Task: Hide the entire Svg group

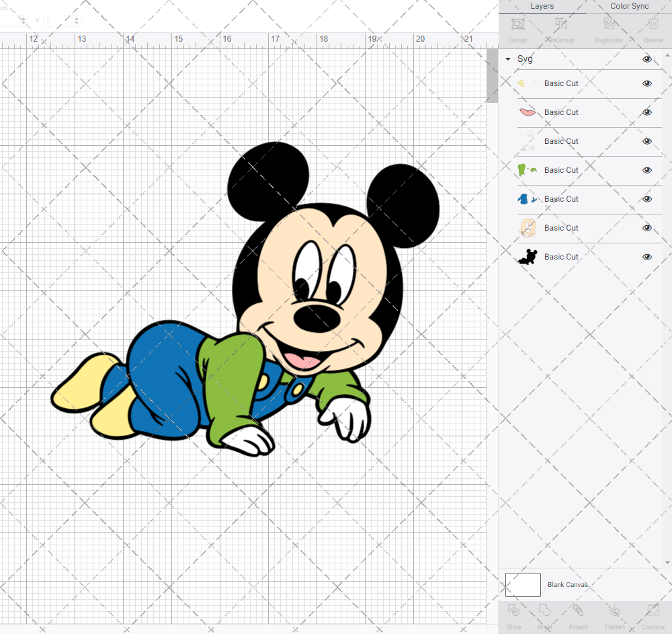Action: (647, 59)
